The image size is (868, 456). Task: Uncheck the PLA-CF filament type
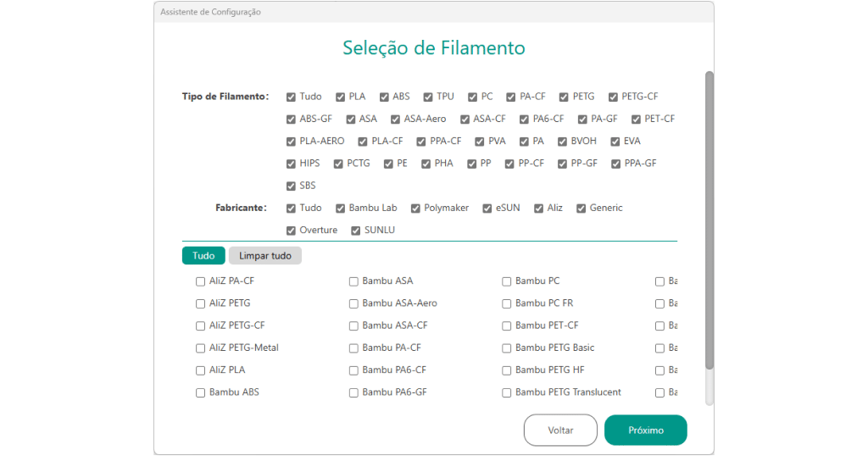tap(363, 142)
